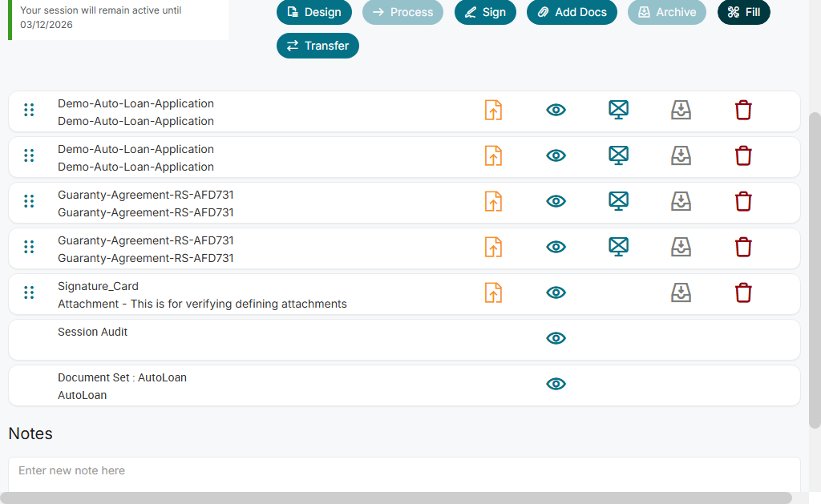Click orange upload icon on first Guaranty-Agreement-RS-AFD731 row
The width and height of the screenshot is (821, 504).
[x=493, y=201]
